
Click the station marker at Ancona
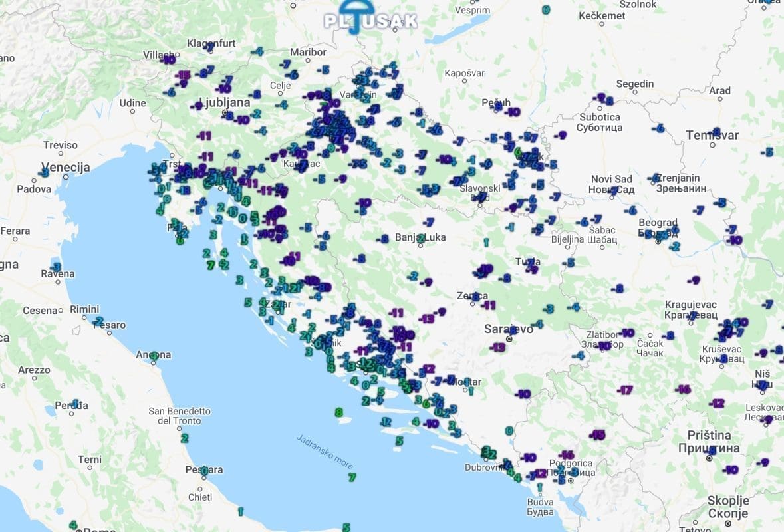(x=154, y=356)
